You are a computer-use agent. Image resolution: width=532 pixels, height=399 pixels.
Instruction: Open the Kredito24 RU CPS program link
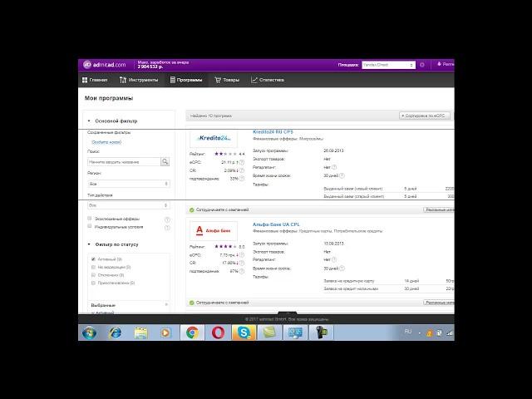point(273,131)
